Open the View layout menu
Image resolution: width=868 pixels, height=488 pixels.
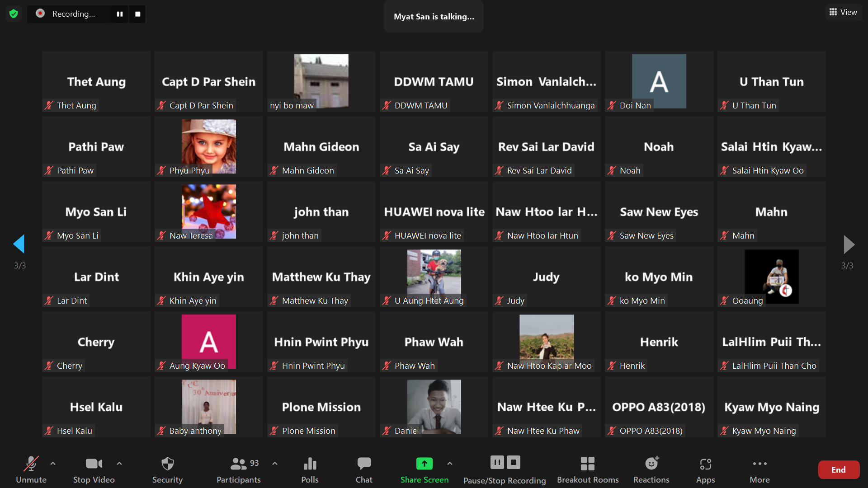click(843, 12)
